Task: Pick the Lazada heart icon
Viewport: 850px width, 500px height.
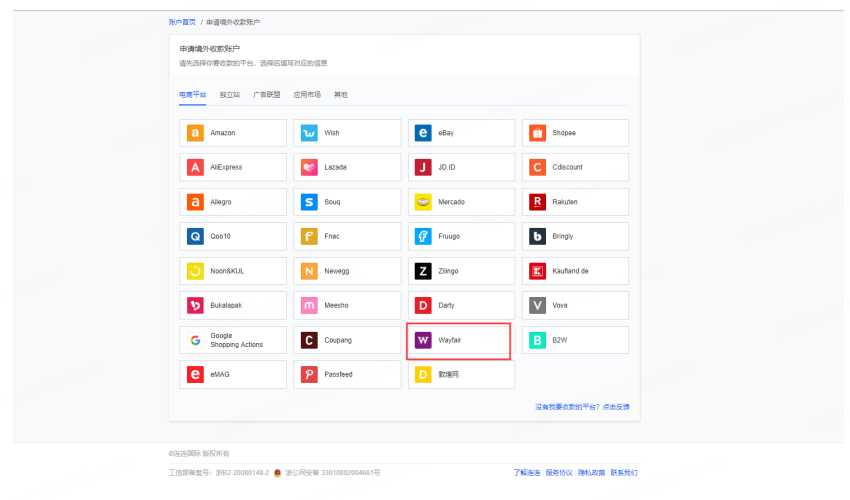Action: (x=309, y=167)
